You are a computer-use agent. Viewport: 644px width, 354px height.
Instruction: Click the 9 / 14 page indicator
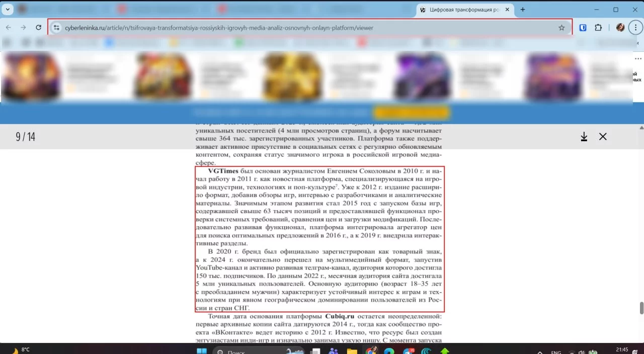pos(26,137)
